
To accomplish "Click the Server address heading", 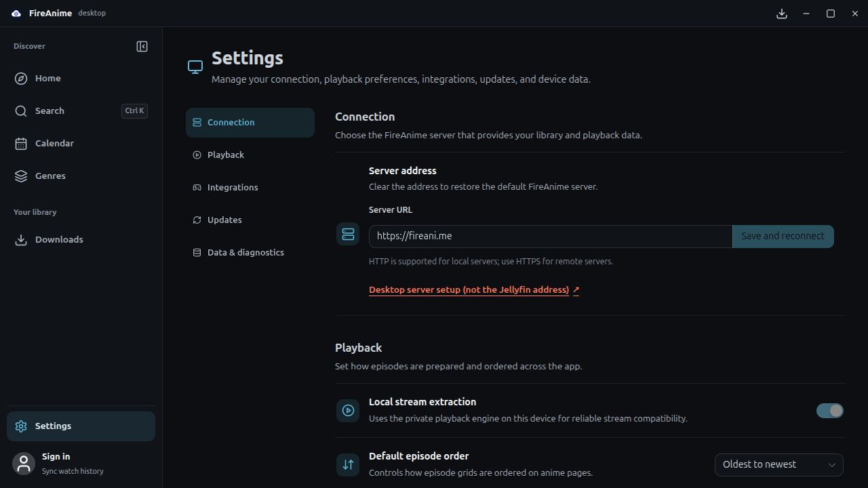I will pos(403,171).
